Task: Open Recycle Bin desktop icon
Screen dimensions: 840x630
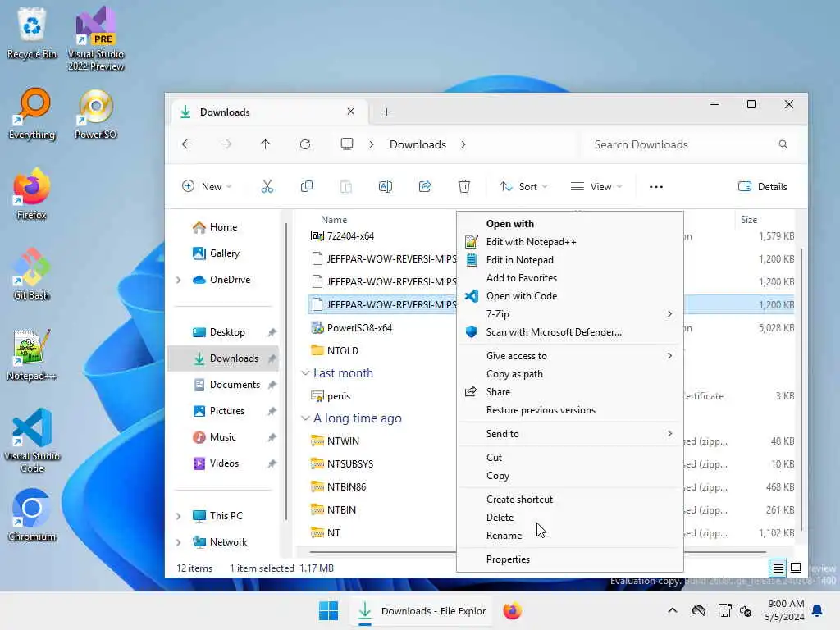Action: point(32,33)
